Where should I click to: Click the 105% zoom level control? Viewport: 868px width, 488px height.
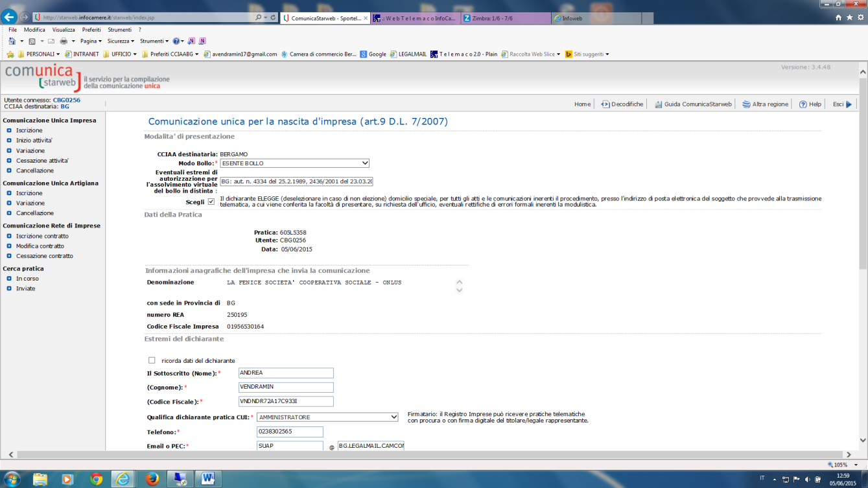click(843, 465)
